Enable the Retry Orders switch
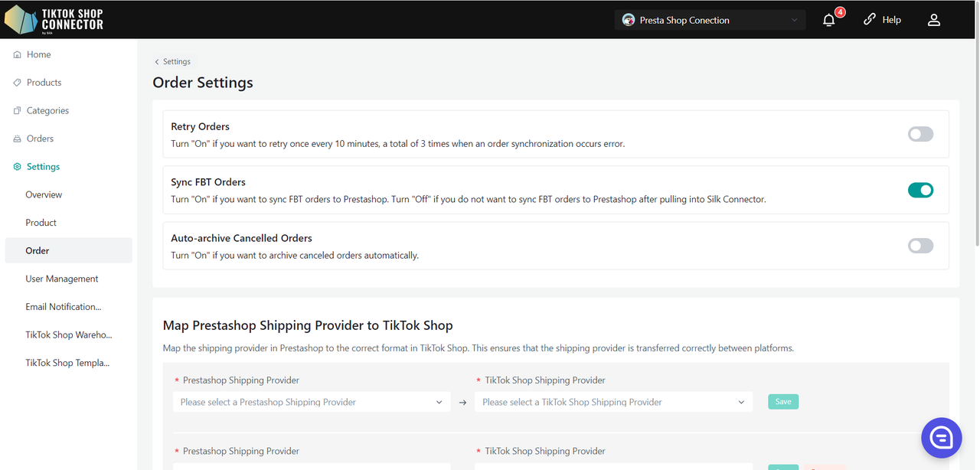Viewport: 980px width, 470px height. click(920, 134)
